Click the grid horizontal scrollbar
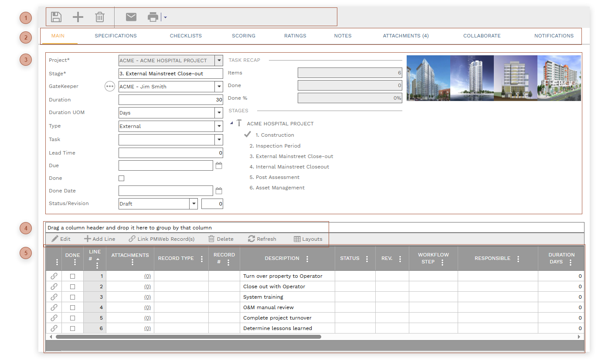598x364 pixels. (188, 337)
